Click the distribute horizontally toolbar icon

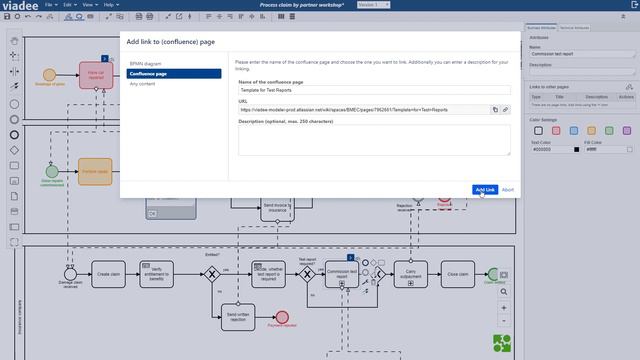[x=281, y=17]
